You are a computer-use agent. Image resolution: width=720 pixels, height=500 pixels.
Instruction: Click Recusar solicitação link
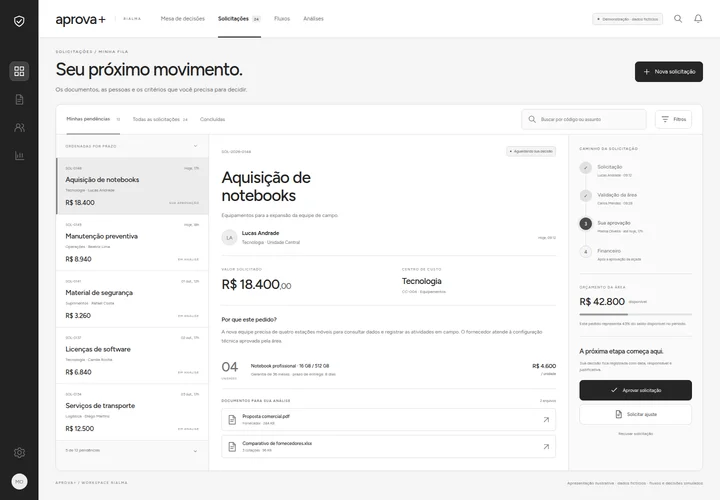636,434
